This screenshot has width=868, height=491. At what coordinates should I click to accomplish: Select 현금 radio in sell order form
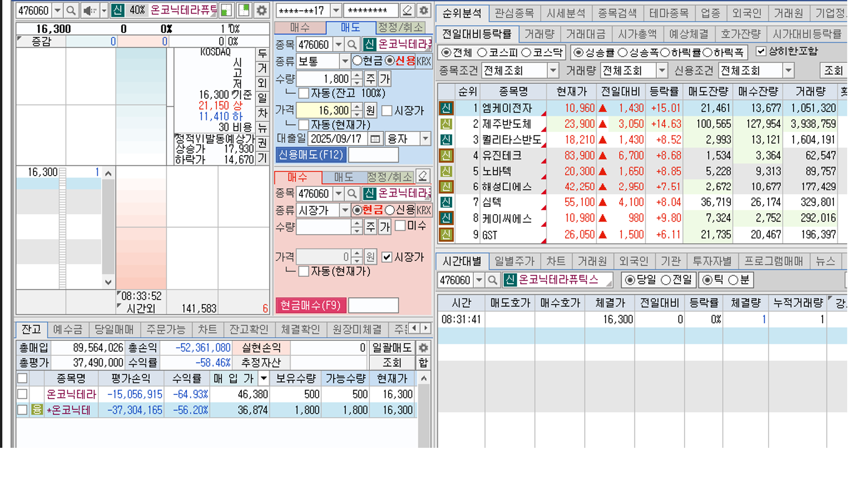point(357,61)
